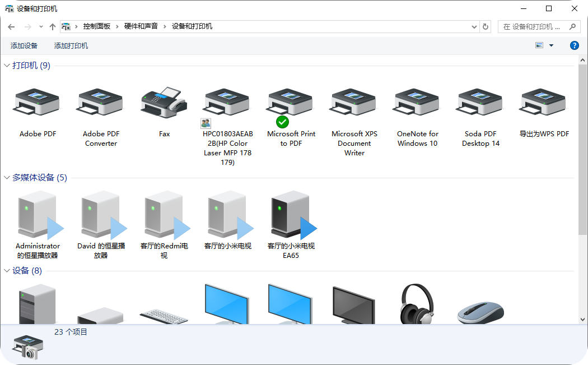Click the 设备 (8) group heading
588x365 pixels.
click(27, 270)
